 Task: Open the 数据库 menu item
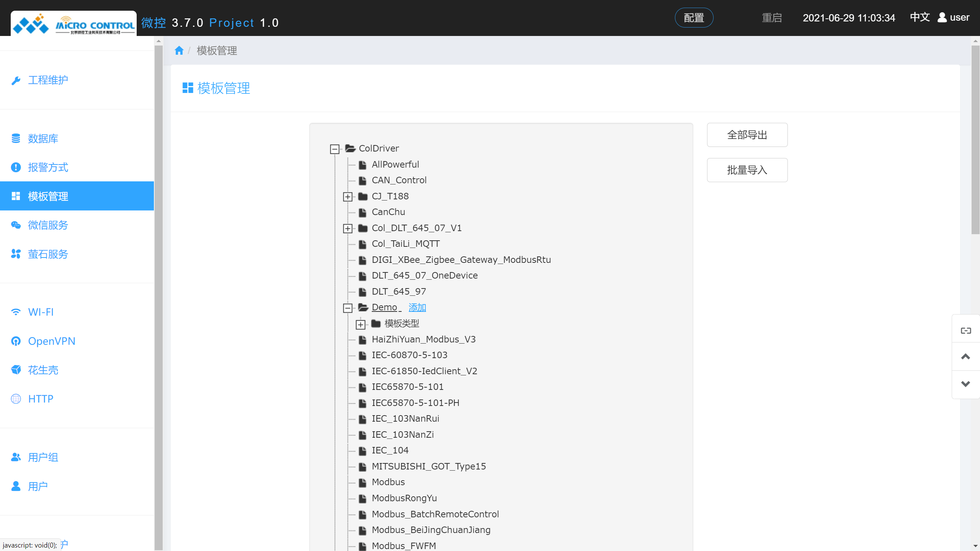[x=43, y=139]
